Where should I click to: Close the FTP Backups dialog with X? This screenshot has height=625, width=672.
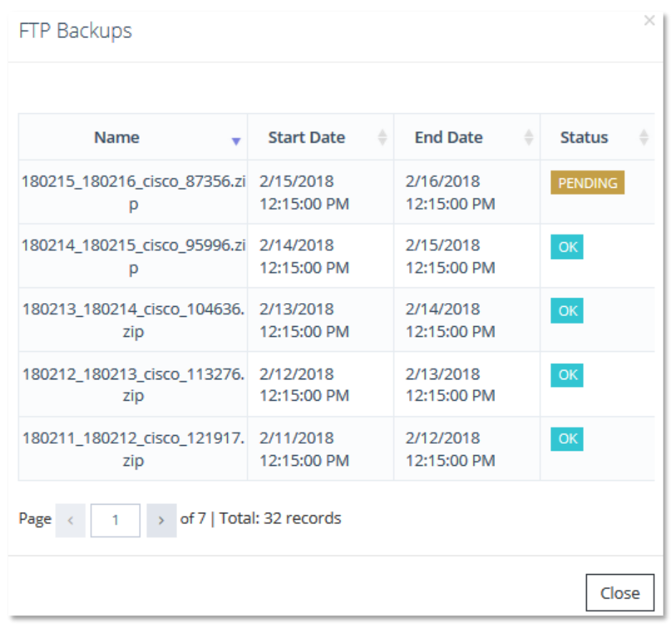tap(649, 20)
